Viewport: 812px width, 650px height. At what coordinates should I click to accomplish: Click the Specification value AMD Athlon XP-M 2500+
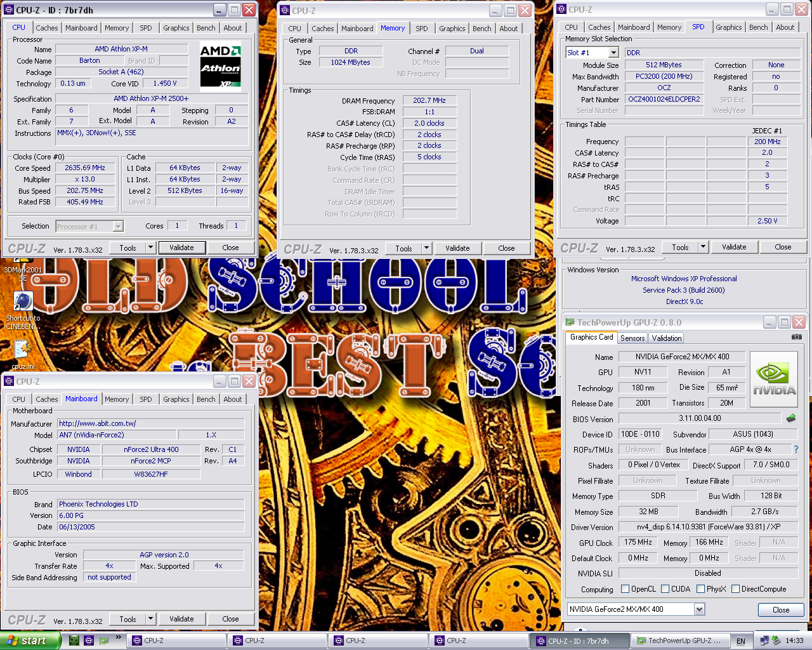pos(151,99)
